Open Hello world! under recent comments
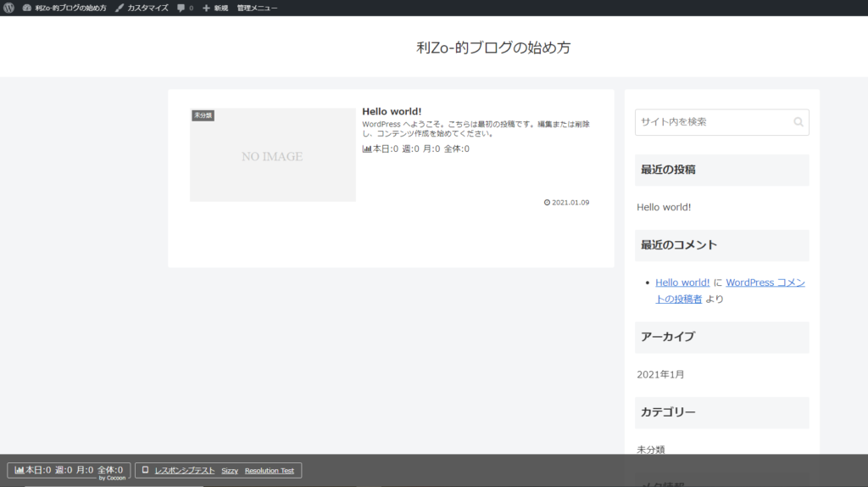 point(682,283)
